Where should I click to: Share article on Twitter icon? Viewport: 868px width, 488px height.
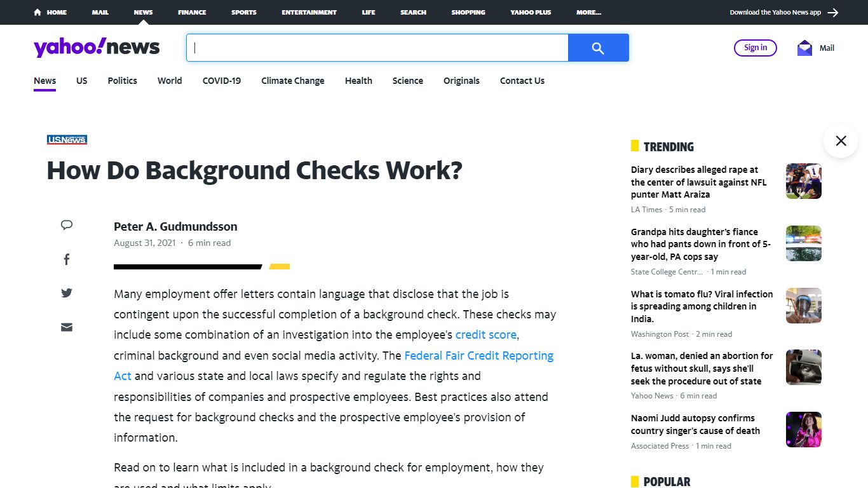coord(67,293)
